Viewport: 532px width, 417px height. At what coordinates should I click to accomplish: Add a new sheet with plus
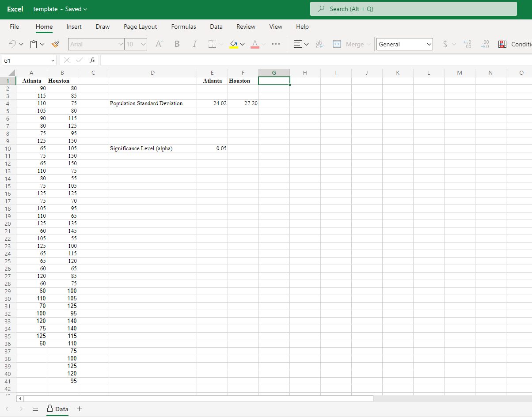80,409
